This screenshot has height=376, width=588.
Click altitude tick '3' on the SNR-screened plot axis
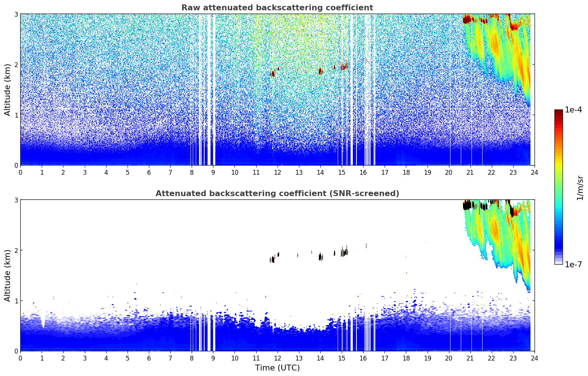pos(16,200)
